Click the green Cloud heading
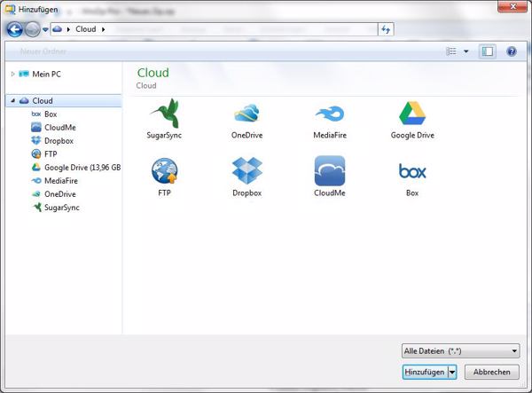Screen dimensions: 532x393 pos(153,73)
